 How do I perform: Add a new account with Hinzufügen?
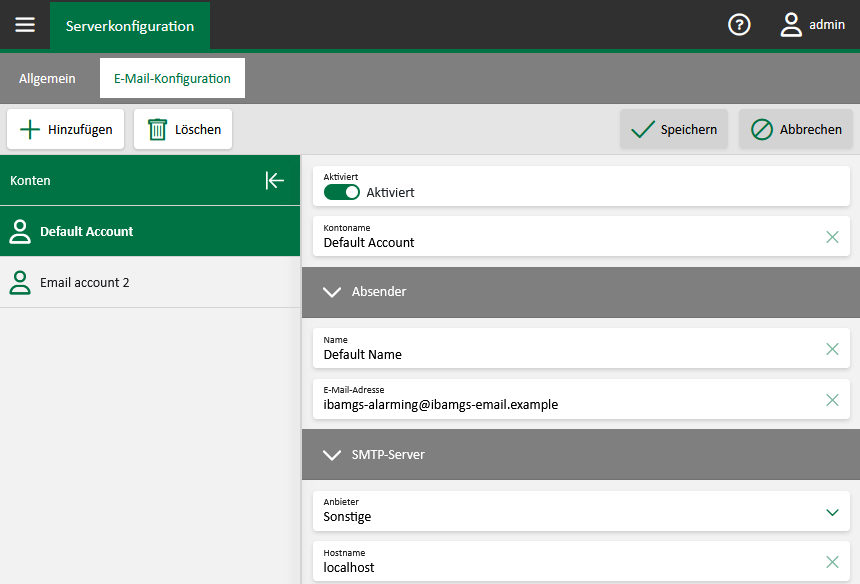click(66, 129)
